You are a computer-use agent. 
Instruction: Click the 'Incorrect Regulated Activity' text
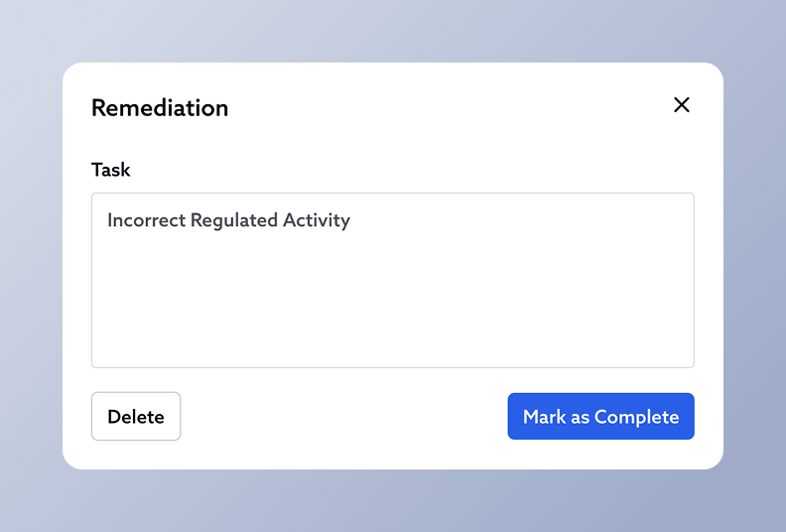click(228, 220)
